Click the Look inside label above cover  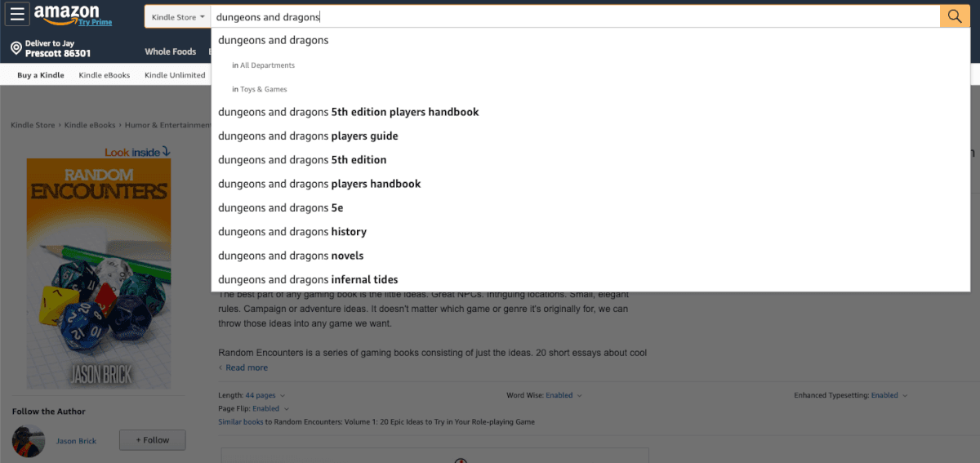(137, 152)
